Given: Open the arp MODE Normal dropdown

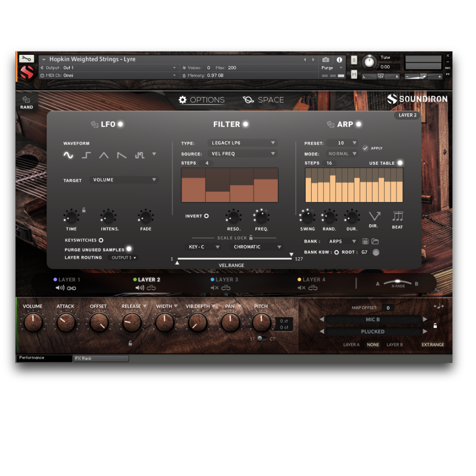Looking at the screenshot, I should click(342, 153).
